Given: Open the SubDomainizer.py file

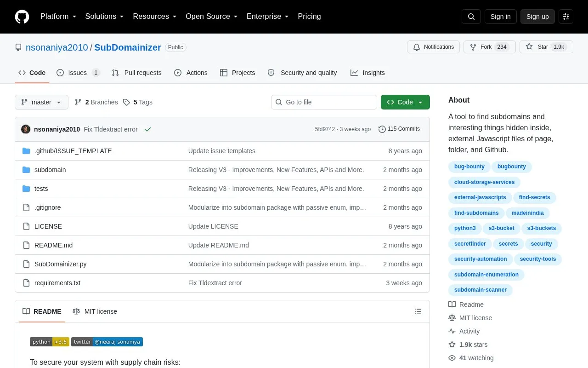Looking at the screenshot, I should pos(61,264).
